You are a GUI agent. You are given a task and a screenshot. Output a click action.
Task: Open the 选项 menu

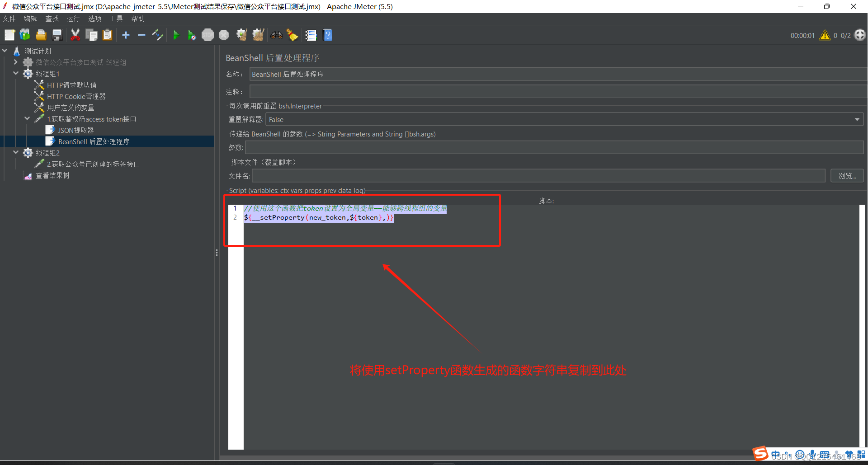[x=95, y=19]
